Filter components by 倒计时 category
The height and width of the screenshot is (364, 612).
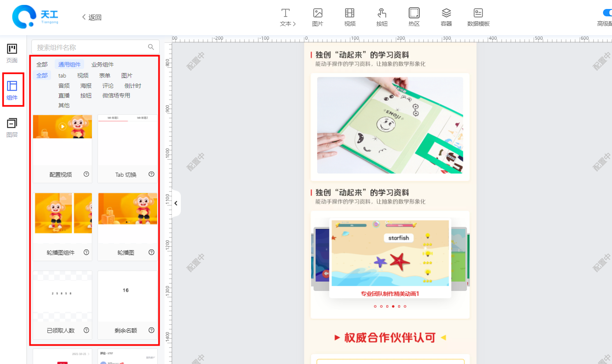pos(133,86)
